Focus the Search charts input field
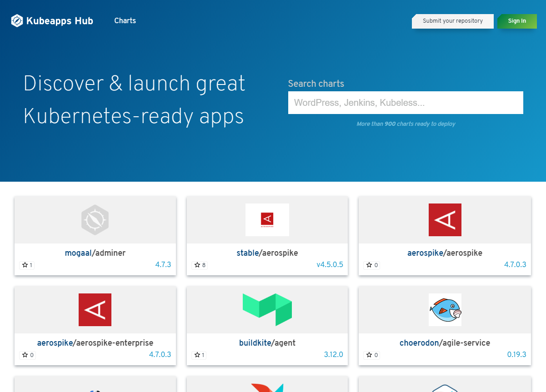This screenshot has width=546, height=392. pos(406,103)
